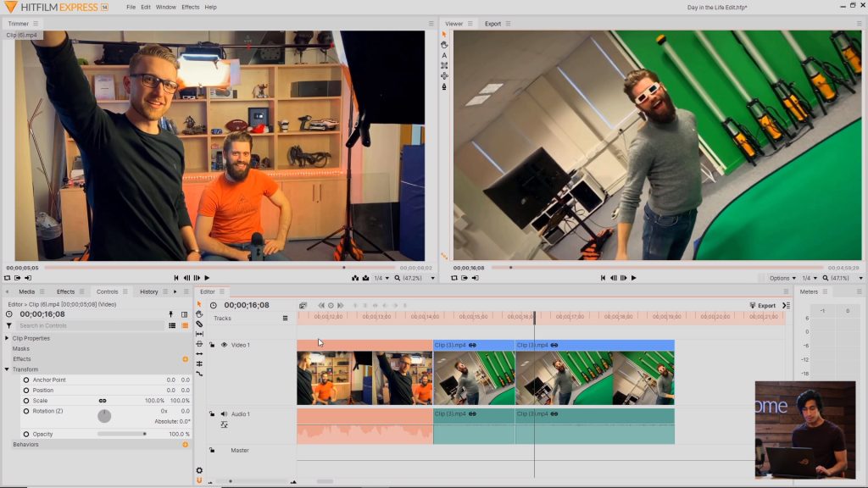Toggle lock on Master track
This screenshot has width=868, height=488.
(x=212, y=451)
